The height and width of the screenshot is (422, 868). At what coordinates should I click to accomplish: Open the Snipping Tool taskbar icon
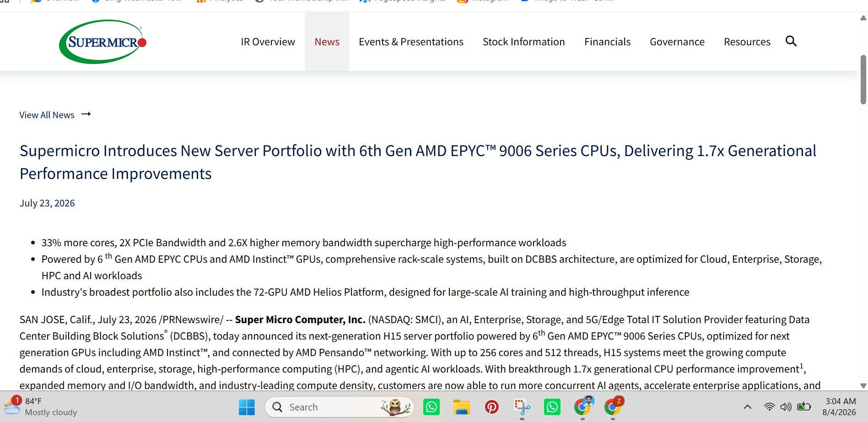tap(522, 407)
